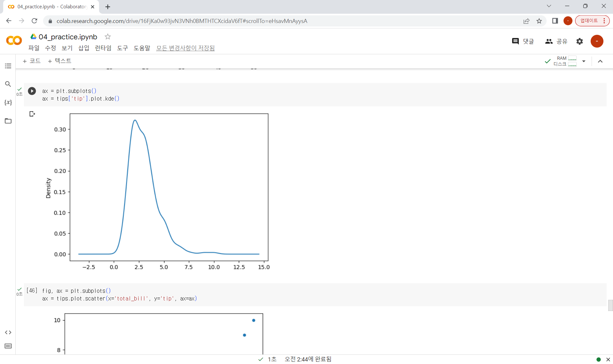Collapse the header with the chevron arrow
The image size is (613, 364).
point(600,61)
